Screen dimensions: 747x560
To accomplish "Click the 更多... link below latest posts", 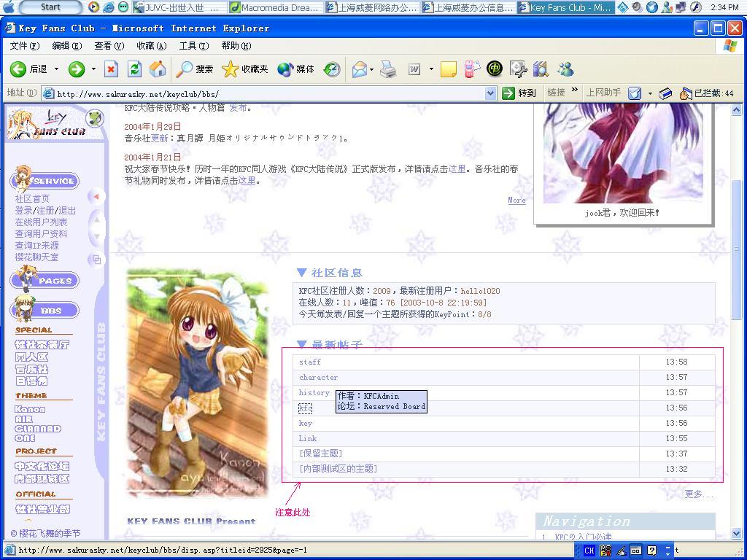I will click(700, 494).
